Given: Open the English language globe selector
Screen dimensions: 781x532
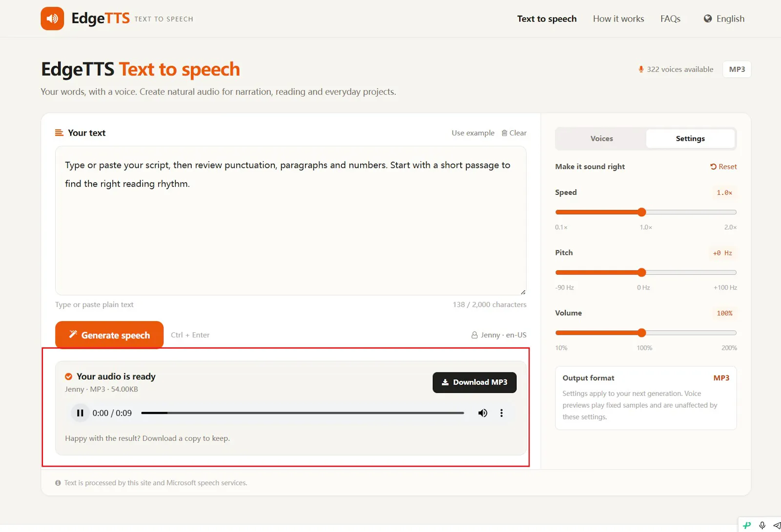Looking at the screenshot, I should tap(724, 19).
